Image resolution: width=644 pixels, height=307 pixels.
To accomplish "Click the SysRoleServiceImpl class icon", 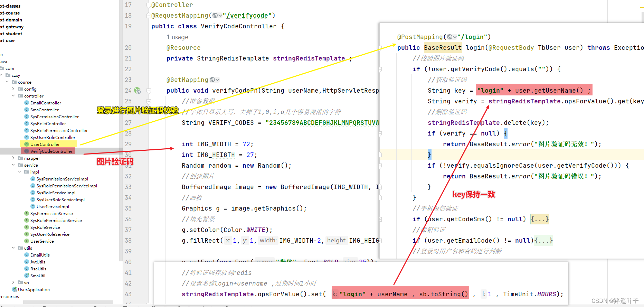I will [x=33, y=193].
